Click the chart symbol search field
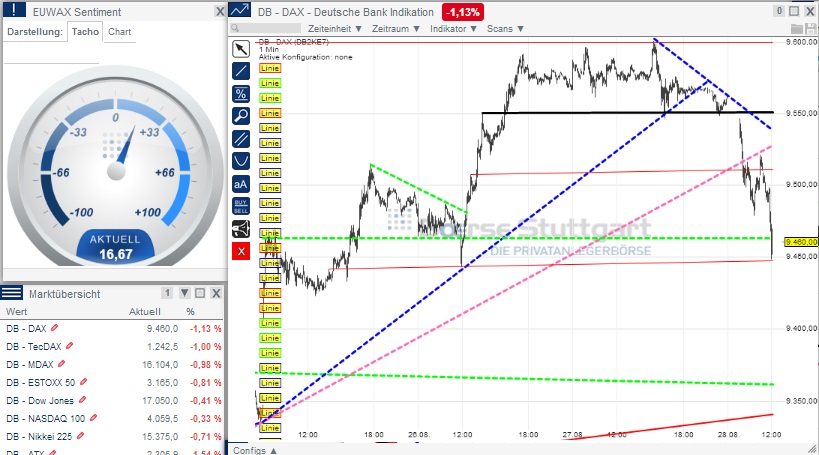Viewport: 819px width, 455px height. coord(265,28)
